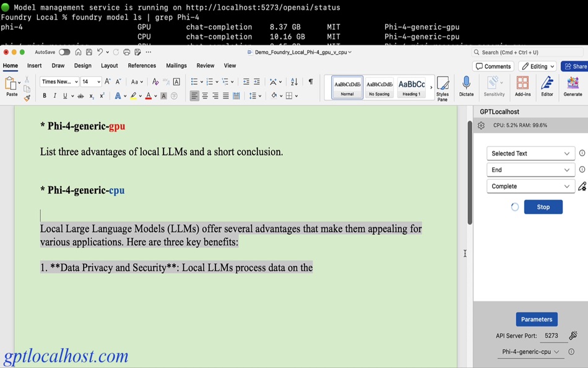
Task: Click Clear Formatting icon
Action: point(155,82)
